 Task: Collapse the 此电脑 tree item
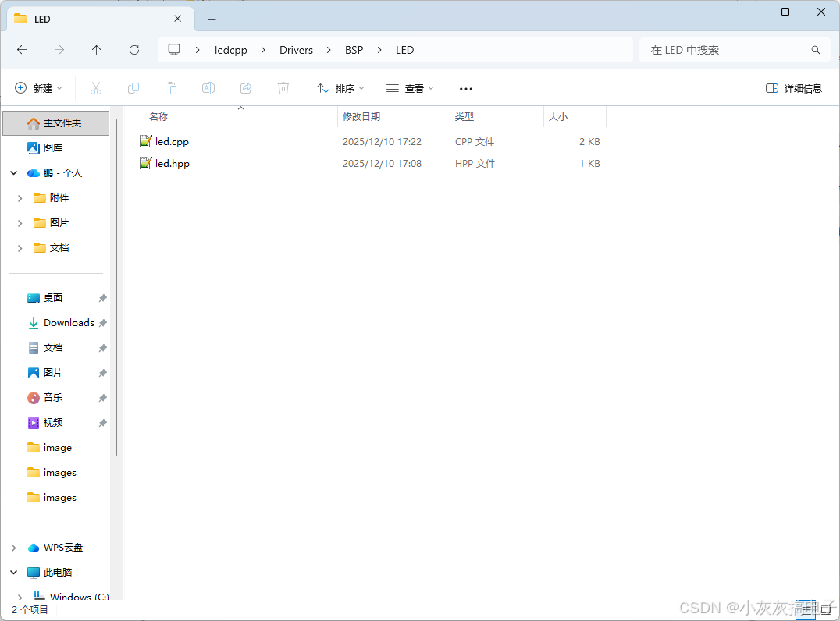click(13, 572)
